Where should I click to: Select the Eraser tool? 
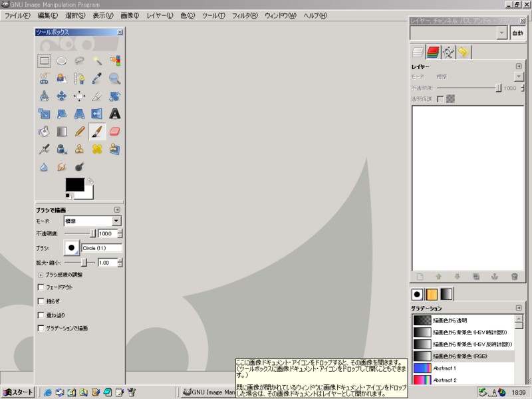[114, 131]
